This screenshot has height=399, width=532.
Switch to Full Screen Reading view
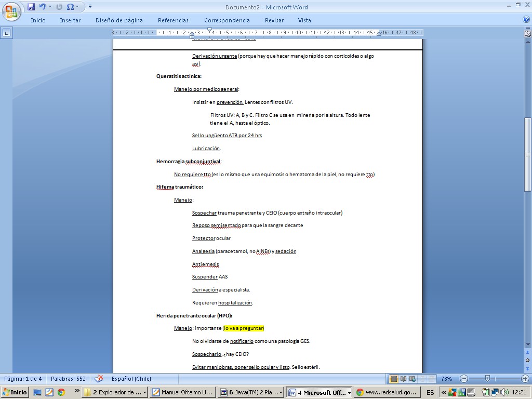404,379
